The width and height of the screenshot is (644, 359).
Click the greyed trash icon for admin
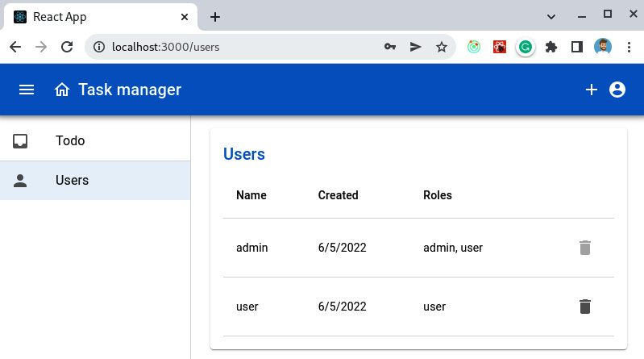click(585, 248)
